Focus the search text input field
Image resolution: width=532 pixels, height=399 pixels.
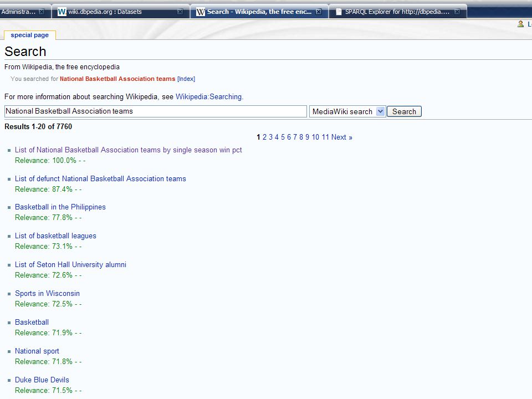[x=155, y=111]
